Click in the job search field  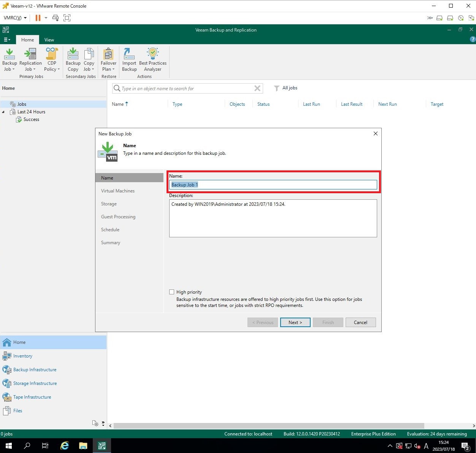pyautogui.click(x=187, y=88)
